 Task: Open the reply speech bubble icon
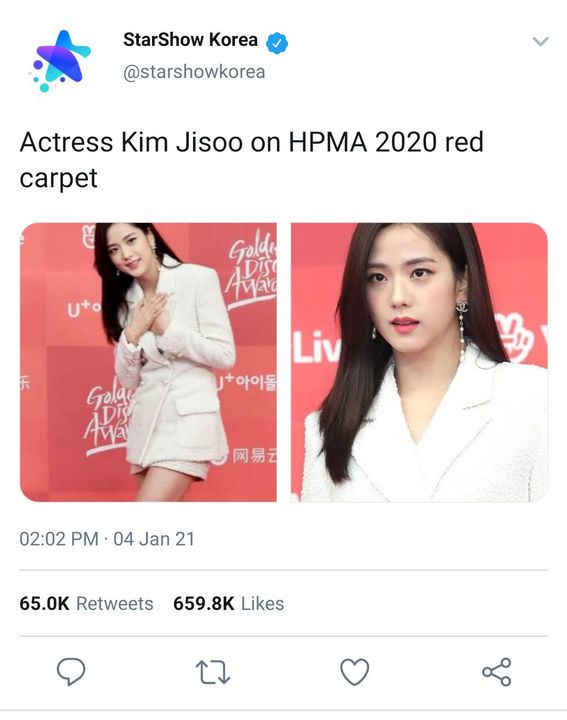point(71,672)
